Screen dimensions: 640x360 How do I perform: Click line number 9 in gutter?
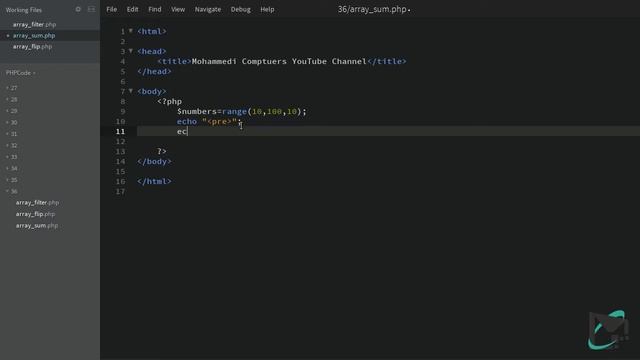123,111
